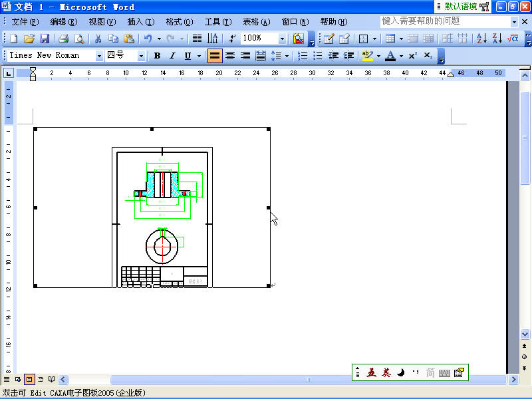532x399 pixels.
Task: Switch to print layout view
Action: (x=29, y=379)
